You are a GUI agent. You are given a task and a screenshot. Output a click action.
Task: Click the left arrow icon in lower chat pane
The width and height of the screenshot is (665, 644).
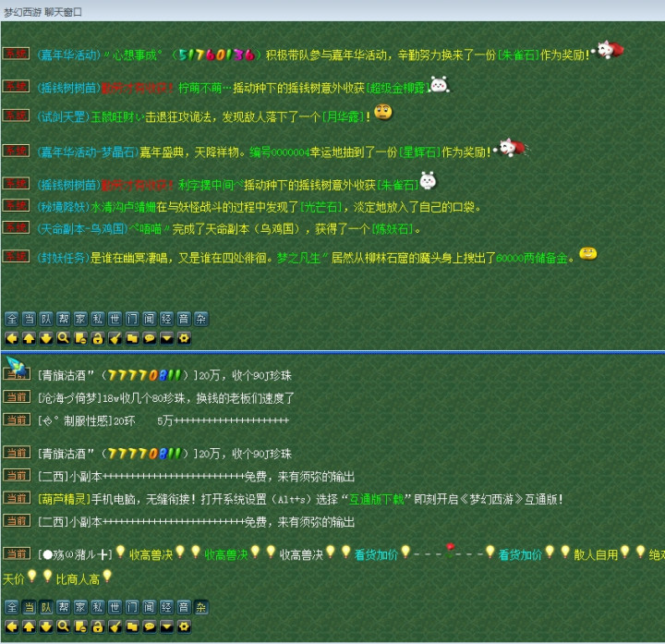(11, 626)
